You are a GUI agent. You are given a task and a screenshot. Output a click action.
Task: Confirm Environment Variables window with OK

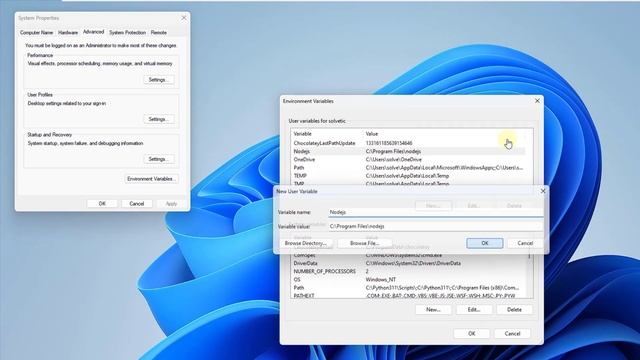coord(471,333)
